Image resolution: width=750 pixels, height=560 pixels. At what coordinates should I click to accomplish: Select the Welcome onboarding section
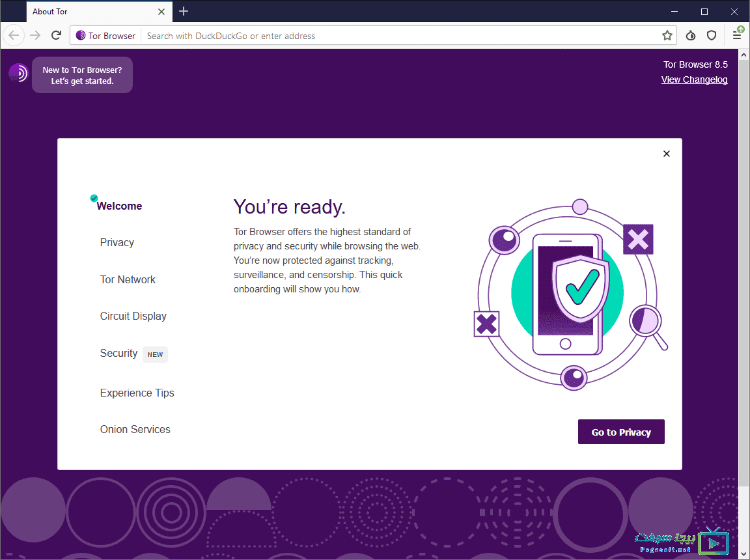(119, 206)
